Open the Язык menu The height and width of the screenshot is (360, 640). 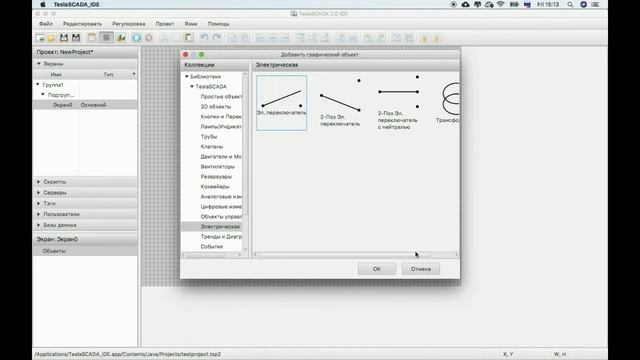191,24
